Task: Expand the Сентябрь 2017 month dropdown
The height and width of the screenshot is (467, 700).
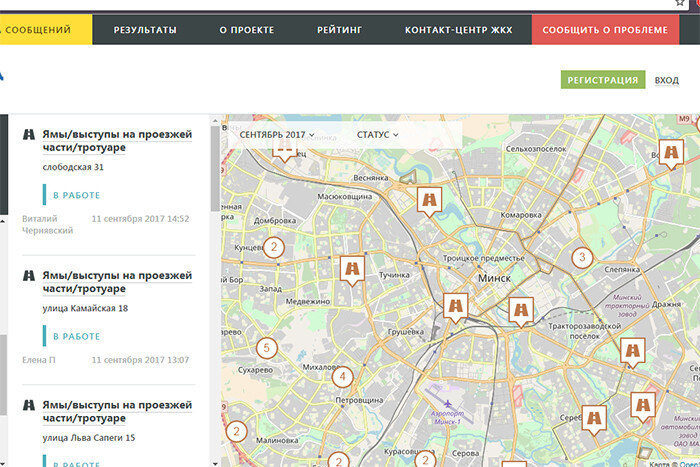Action: [277, 134]
